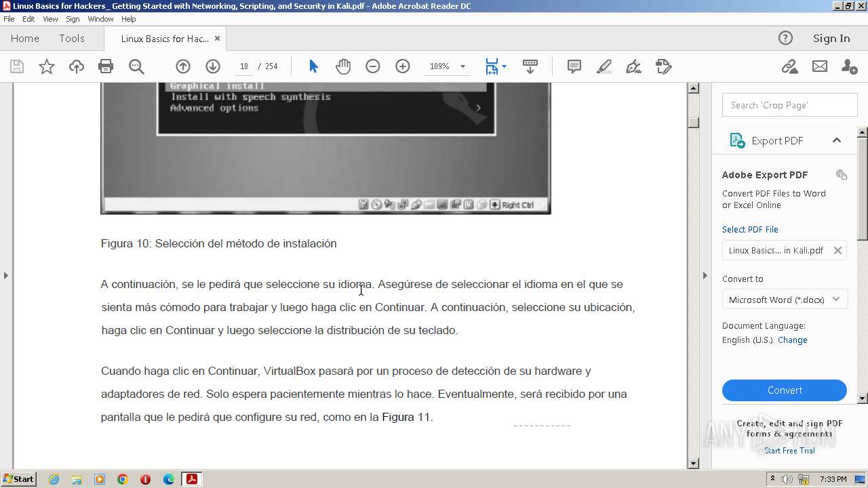The image size is (868, 488).
Task: Click the Convert button
Action: [785, 390]
